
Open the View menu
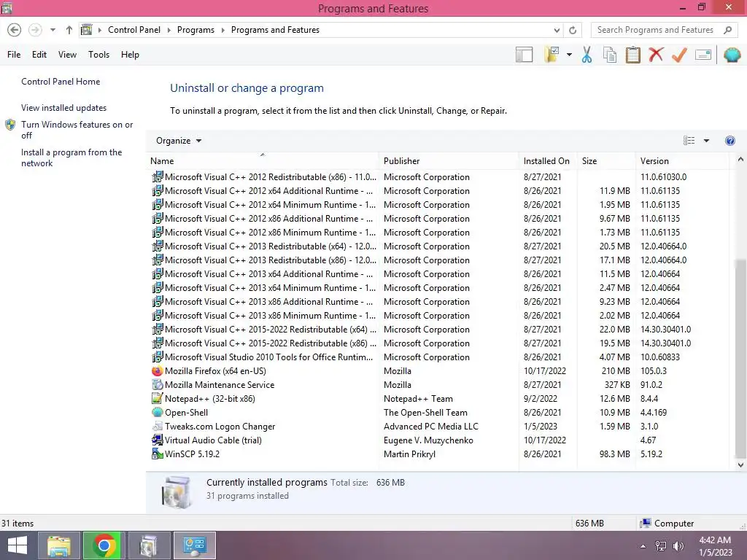coord(67,55)
